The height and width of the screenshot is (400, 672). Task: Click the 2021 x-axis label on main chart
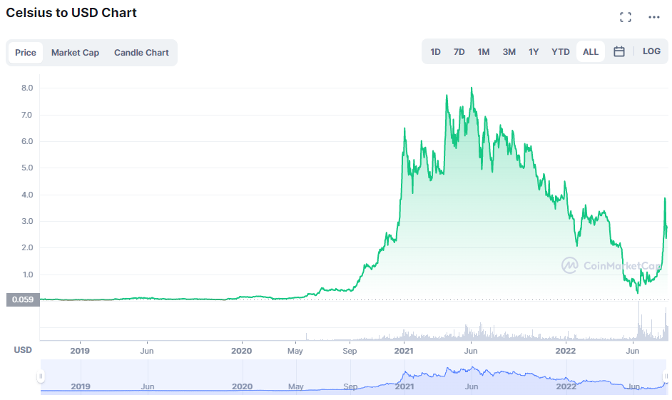pos(404,351)
